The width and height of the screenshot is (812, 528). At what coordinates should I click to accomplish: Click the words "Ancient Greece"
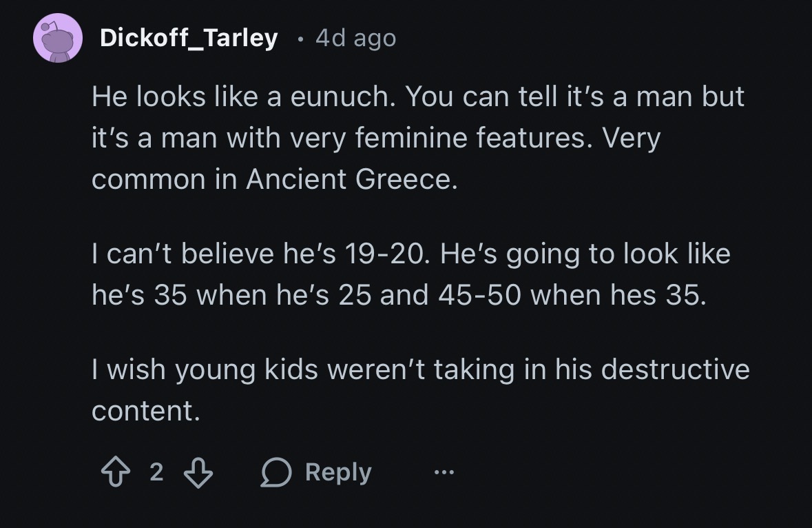(x=351, y=179)
